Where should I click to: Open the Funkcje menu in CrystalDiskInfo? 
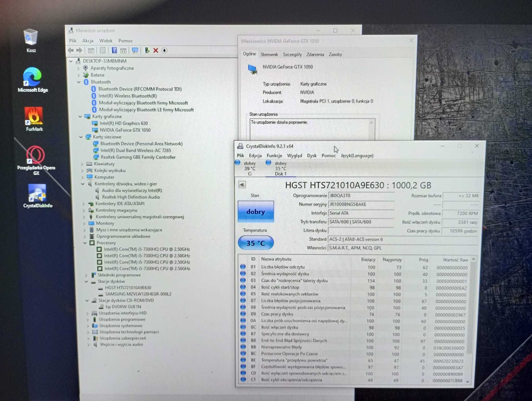(x=274, y=155)
